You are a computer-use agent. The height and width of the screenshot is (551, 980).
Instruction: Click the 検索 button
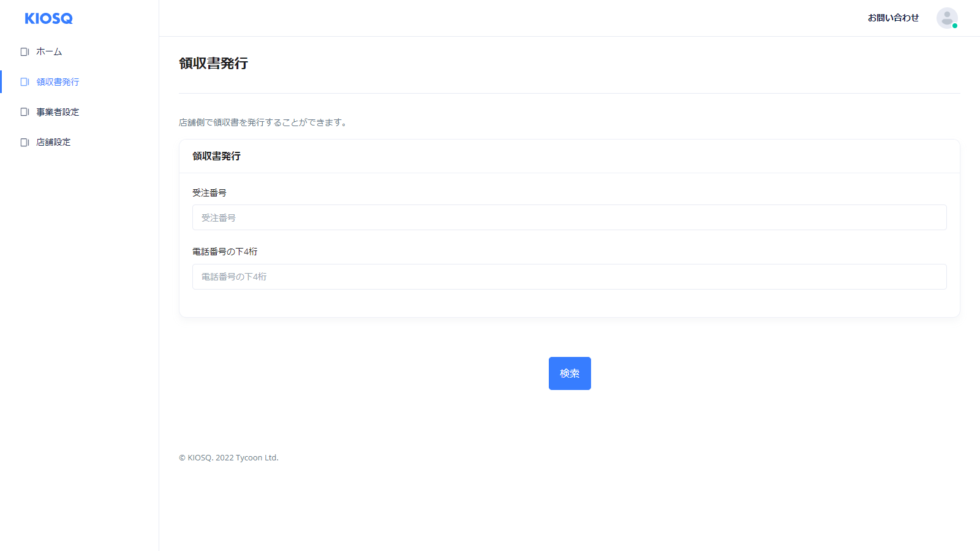[570, 373]
